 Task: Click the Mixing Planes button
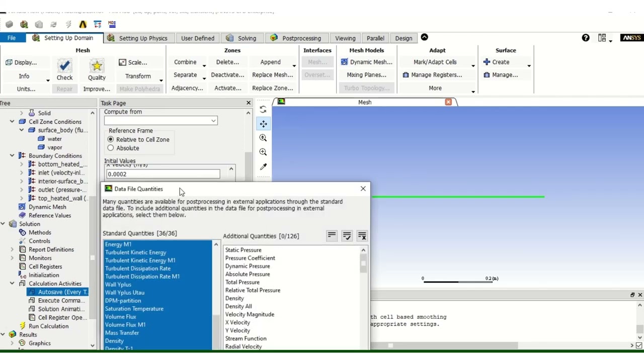click(367, 75)
